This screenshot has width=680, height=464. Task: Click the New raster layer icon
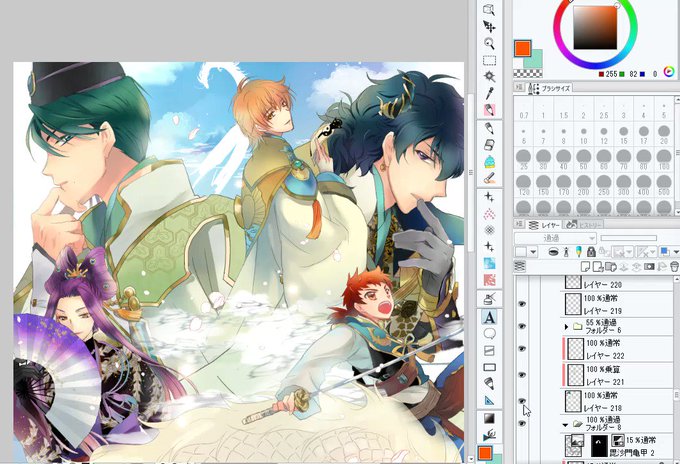coord(586,266)
